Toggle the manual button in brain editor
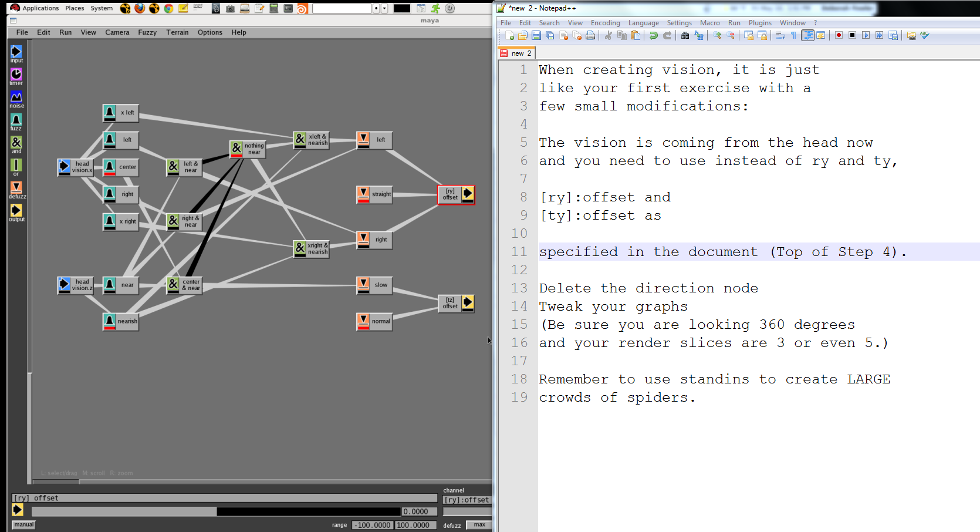Screen dimensions: 980x532 coord(24,525)
